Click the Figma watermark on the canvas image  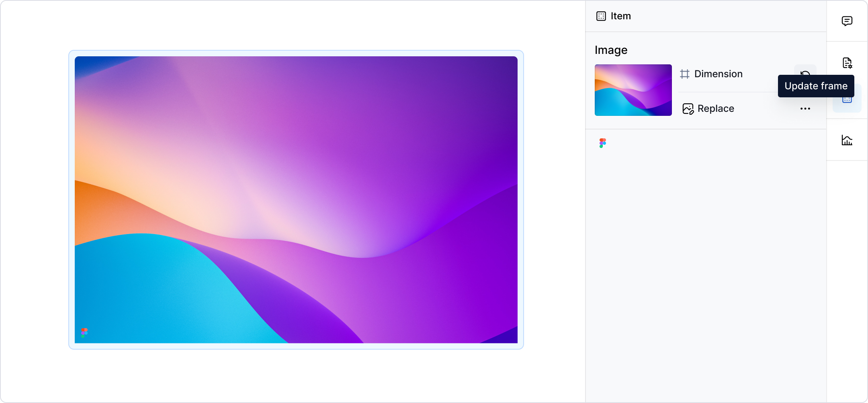85,332
